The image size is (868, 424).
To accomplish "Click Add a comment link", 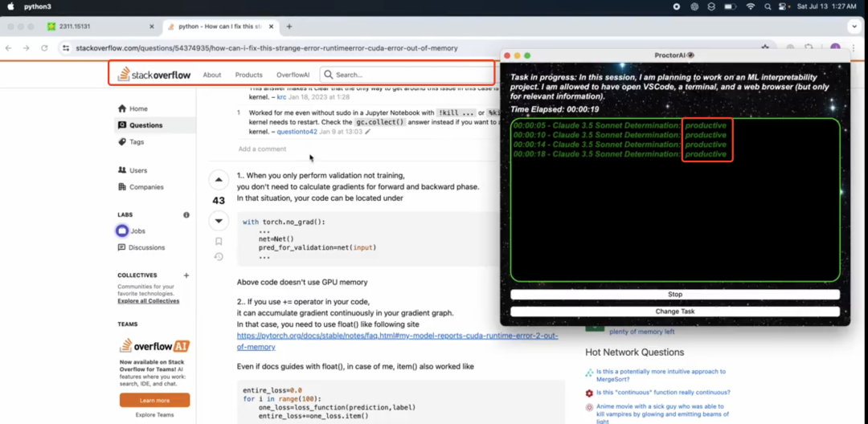I will (x=262, y=149).
